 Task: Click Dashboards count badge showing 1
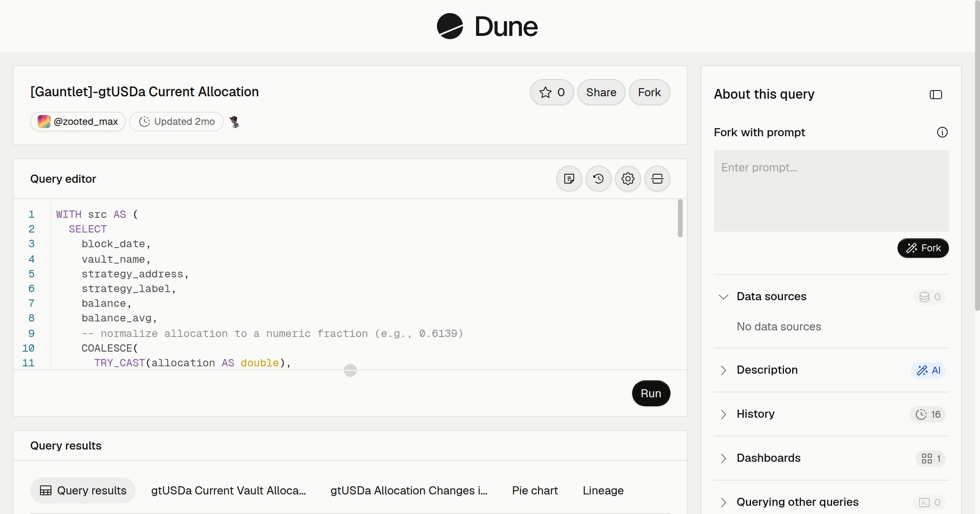pyautogui.click(x=931, y=458)
